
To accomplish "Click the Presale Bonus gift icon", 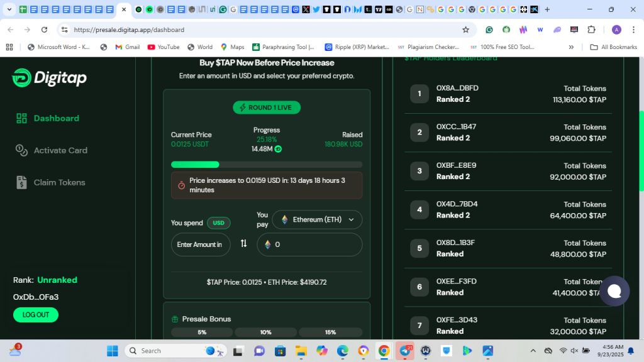I will (175, 319).
